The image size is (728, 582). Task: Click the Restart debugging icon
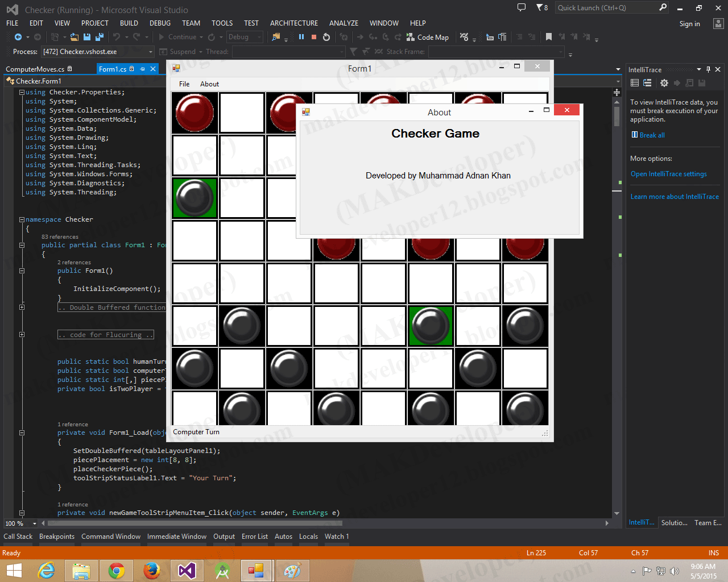[326, 37]
